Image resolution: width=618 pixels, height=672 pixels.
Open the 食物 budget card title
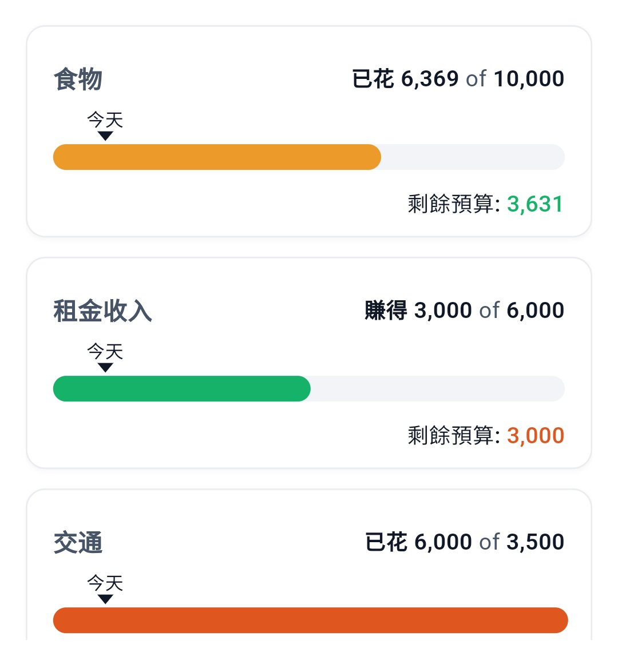[x=78, y=79]
